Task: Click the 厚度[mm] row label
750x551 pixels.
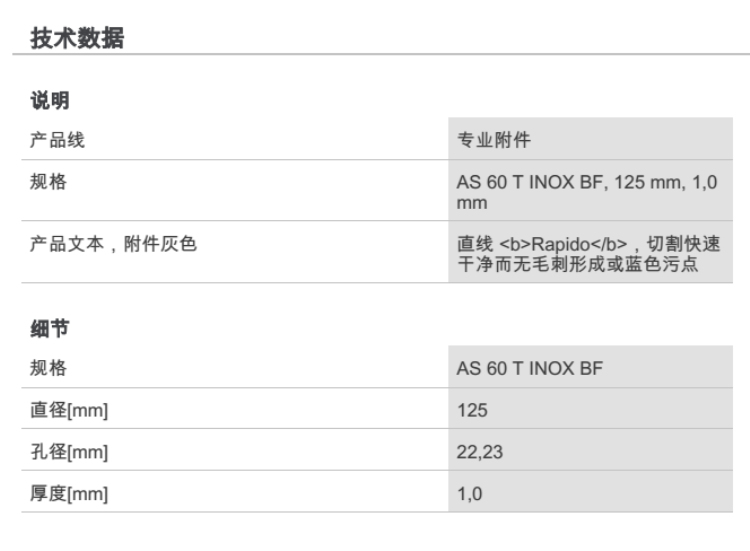Action: [x=66, y=493]
